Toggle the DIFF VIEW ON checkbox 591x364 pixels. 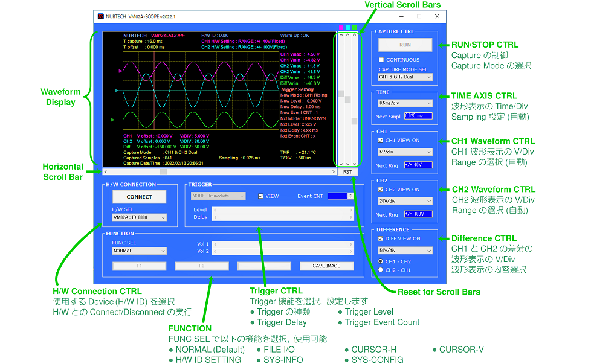[380, 238]
